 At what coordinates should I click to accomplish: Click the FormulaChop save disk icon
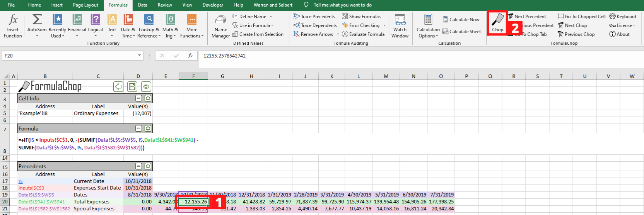click(132, 87)
